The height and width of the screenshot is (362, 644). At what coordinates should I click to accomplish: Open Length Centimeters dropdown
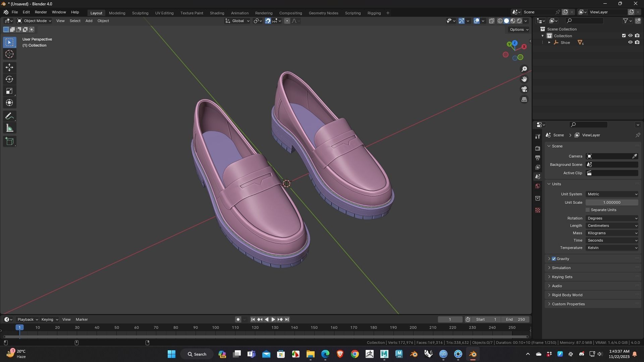click(x=612, y=226)
